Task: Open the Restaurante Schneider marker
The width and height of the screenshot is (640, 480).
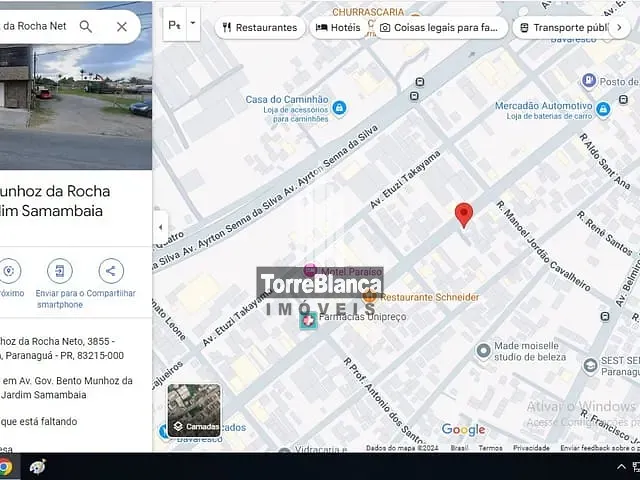Action: pos(369,296)
